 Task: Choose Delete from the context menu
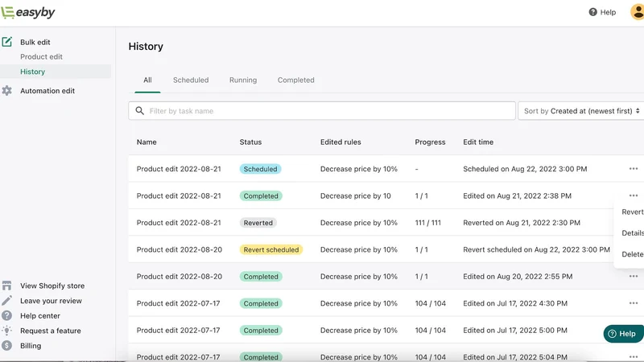click(632, 254)
